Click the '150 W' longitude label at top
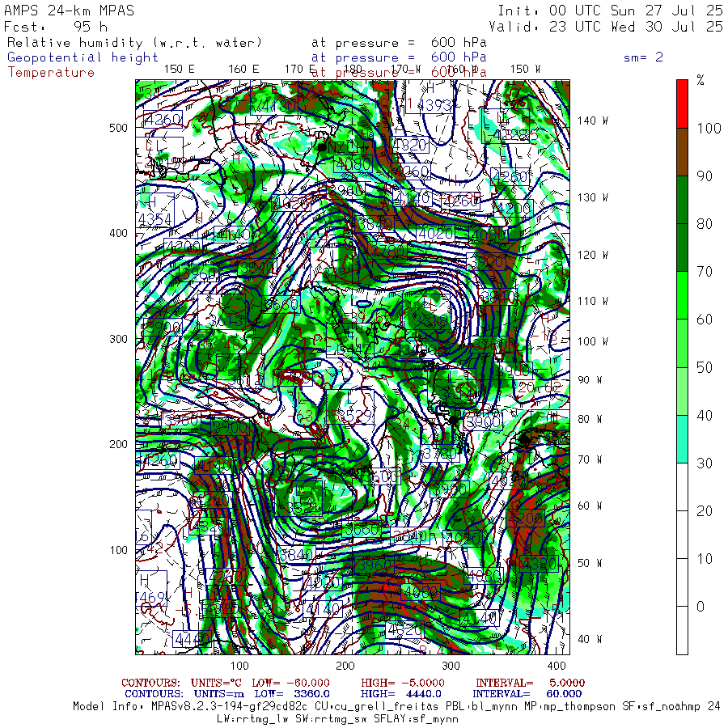Viewport: 728px width, 728px height. pyautogui.click(x=525, y=70)
